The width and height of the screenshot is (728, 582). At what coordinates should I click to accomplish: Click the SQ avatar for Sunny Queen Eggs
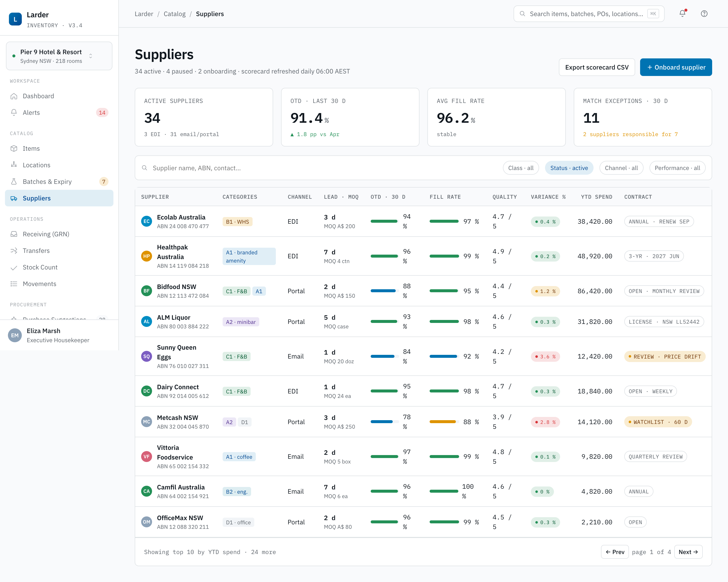(147, 356)
